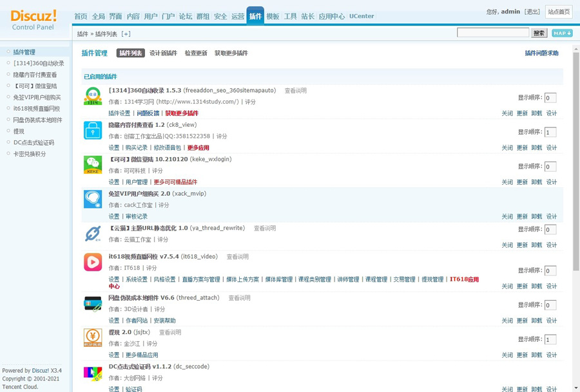
Task: Click the Discuz! Control Panel logo
Action: 34,20
